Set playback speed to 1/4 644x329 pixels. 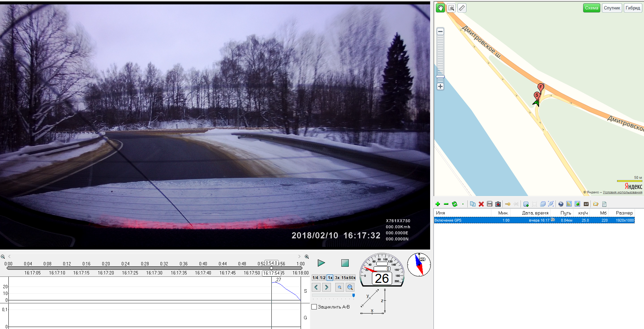(315, 278)
